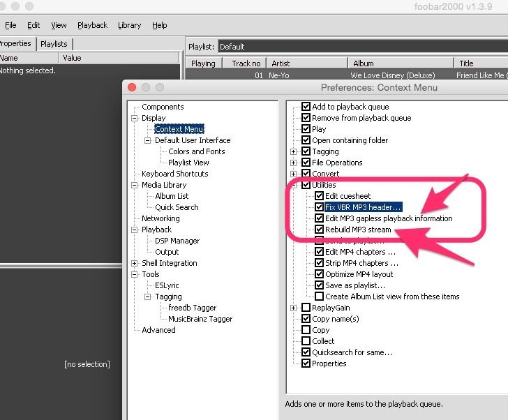Uncheck Save as playlist
The image size is (508, 420).
[x=319, y=285]
